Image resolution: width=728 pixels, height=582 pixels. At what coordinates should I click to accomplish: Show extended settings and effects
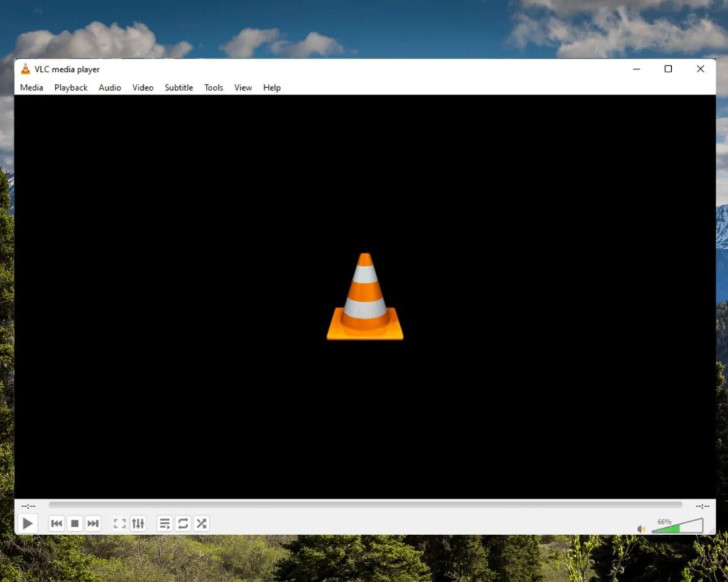coord(138,523)
